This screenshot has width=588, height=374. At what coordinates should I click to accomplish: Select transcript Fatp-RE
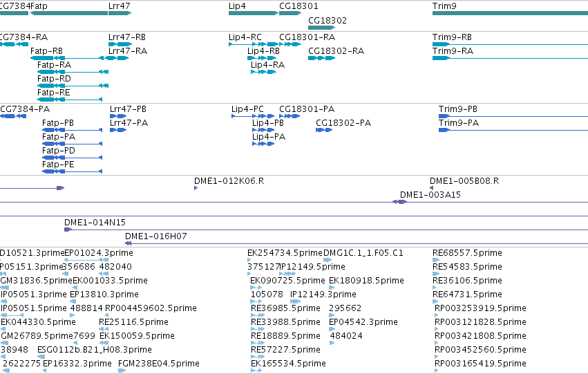[x=70, y=100]
